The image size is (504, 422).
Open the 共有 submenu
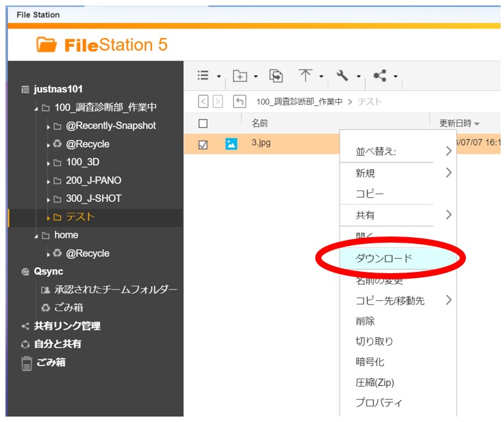[x=398, y=215]
